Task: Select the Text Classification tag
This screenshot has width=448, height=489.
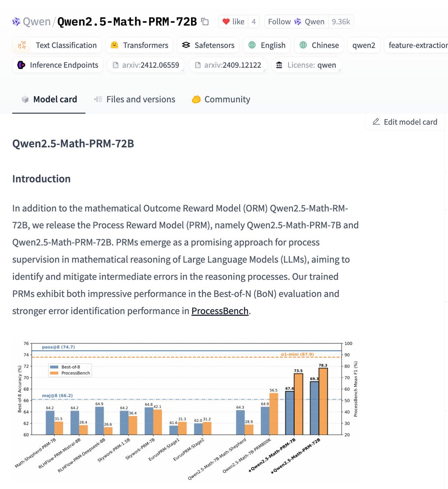Action: click(x=57, y=45)
